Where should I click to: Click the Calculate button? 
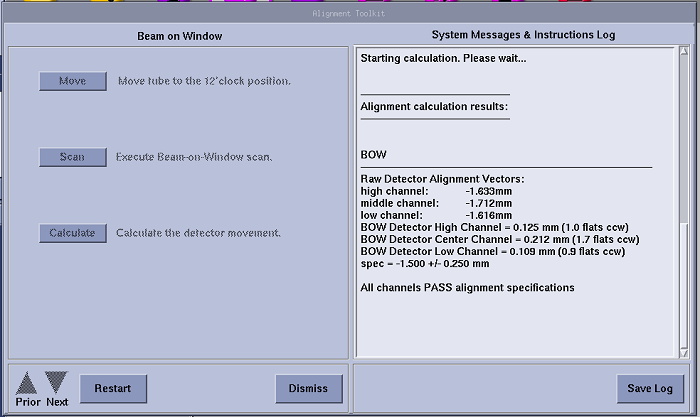click(72, 233)
